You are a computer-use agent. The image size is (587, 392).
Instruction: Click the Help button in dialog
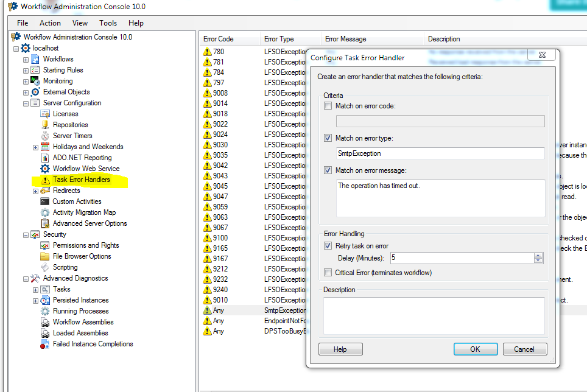340,349
